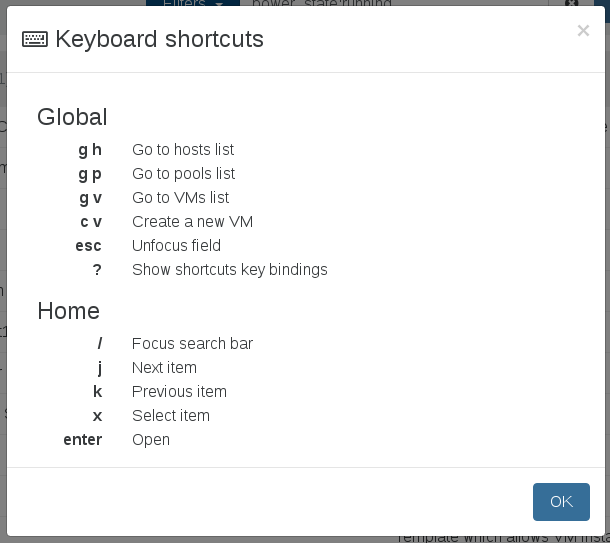Click the bold 'g h' key combination
Image resolution: width=610 pixels, height=543 pixels.
(90, 150)
